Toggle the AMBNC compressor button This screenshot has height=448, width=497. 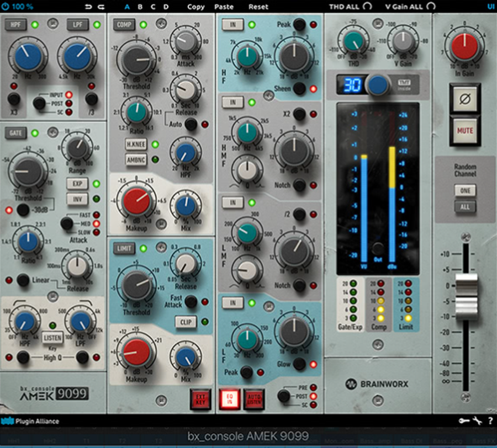(x=136, y=159)
